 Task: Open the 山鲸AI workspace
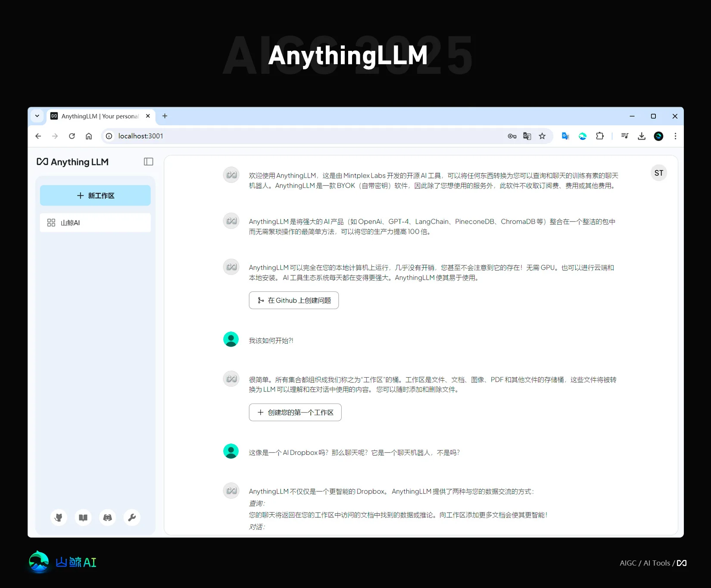(95, 222)
